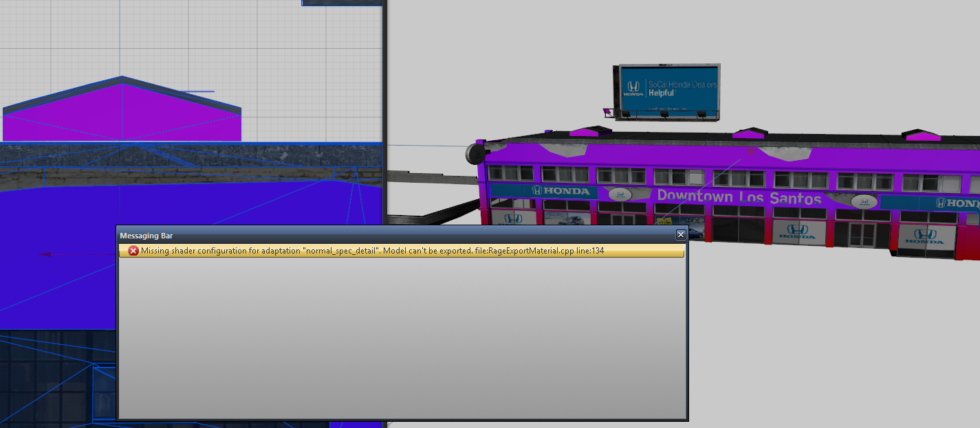
Task: Select the Honda billboard in the 3D viewport
Action: (x=667, y=91)
